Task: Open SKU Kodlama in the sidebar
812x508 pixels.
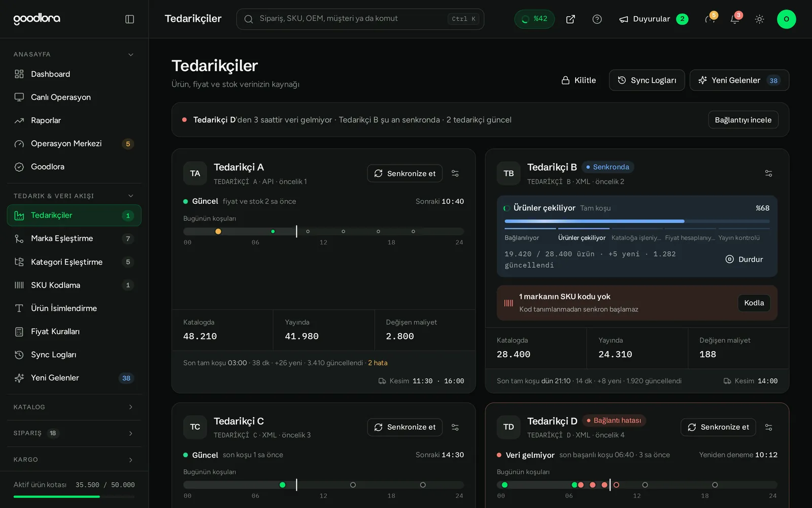Action: coord(74,285)
